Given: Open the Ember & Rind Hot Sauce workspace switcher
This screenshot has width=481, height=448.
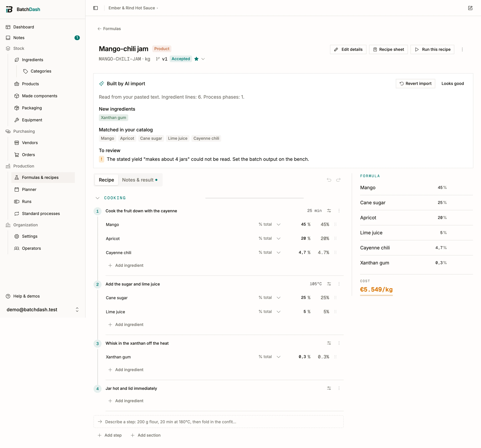Looking at the screenshot, I should (x=133, y=8).
